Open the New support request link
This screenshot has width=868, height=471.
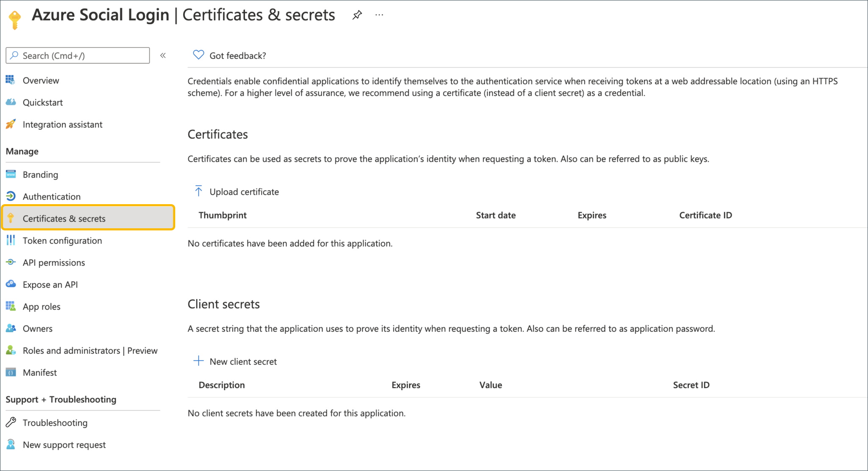[x=64, y=445]
